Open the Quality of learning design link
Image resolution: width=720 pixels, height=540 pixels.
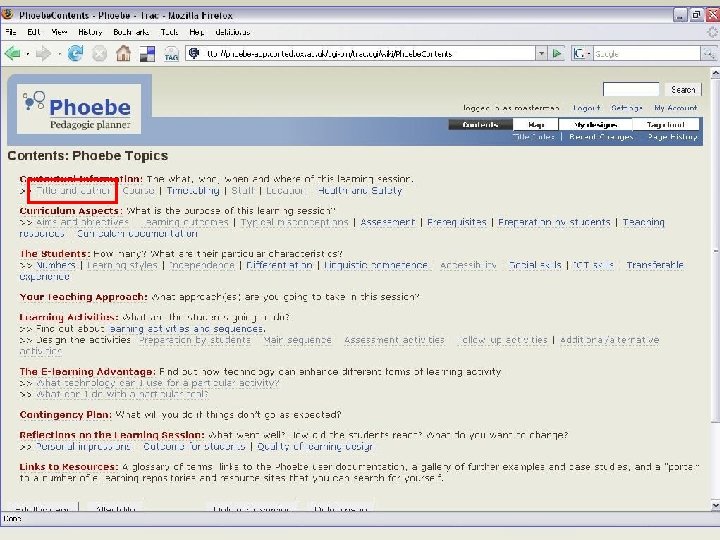tap(315, 446)
